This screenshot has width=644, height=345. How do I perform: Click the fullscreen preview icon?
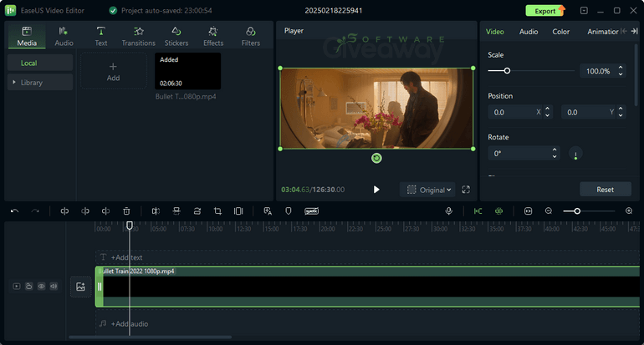[466, 190]
